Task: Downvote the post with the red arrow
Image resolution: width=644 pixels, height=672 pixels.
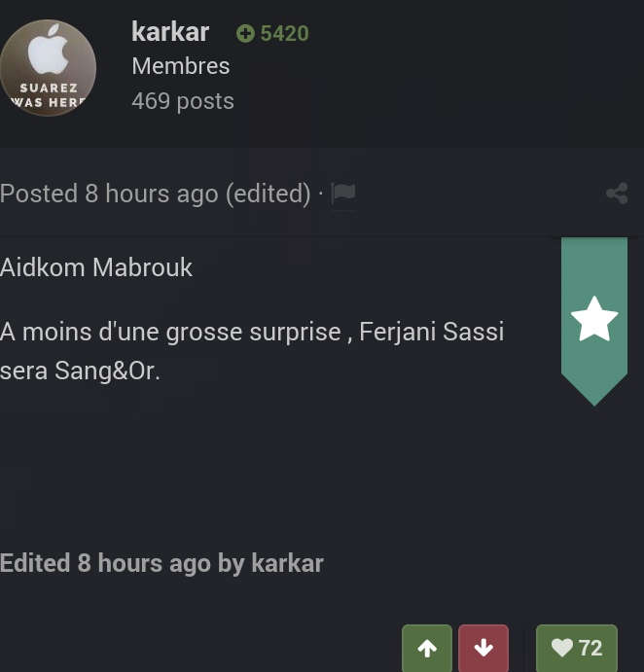Action: pos(483,649)
